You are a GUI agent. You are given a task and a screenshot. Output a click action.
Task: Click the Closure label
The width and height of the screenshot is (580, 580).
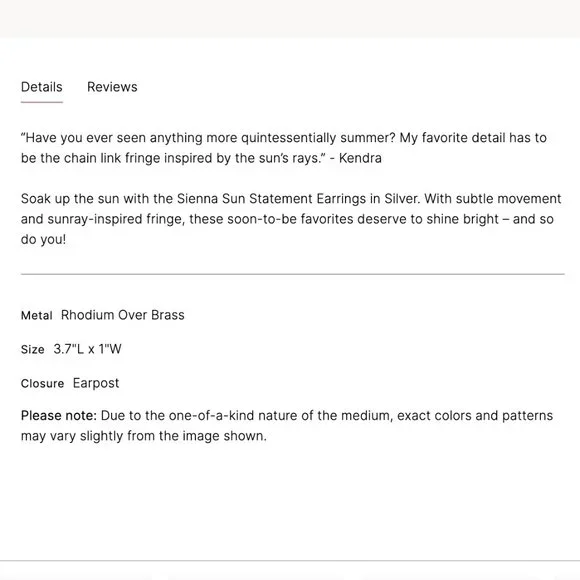click(x=42, y=384)
